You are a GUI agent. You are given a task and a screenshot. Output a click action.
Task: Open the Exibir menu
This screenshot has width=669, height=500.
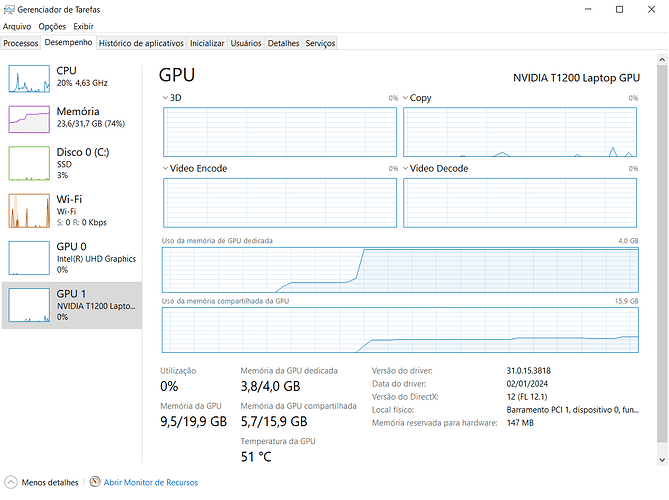[83, 26]
